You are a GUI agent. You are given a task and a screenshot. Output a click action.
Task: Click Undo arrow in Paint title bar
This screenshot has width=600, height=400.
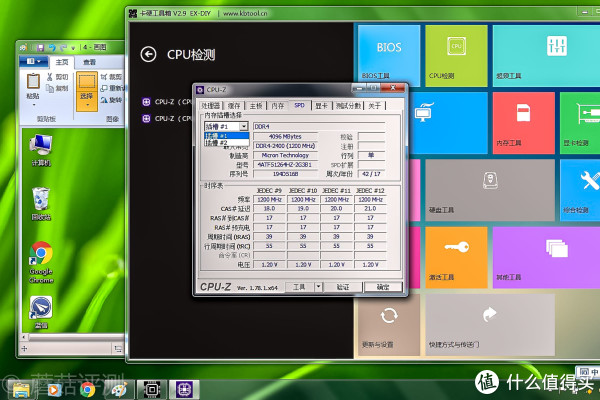[52, 47]
